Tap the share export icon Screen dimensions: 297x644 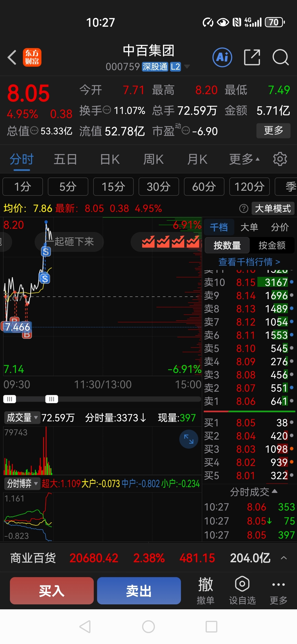[252, 58]
